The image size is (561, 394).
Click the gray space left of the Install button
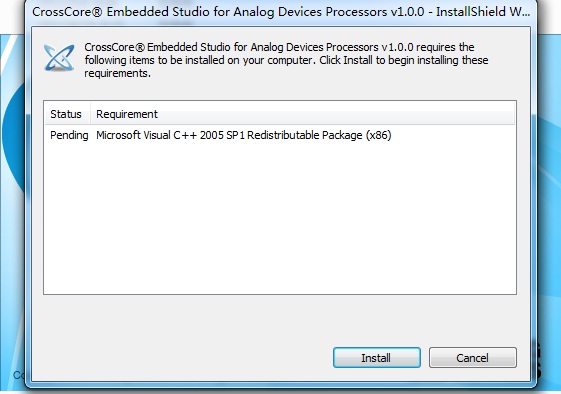point(182,357)
